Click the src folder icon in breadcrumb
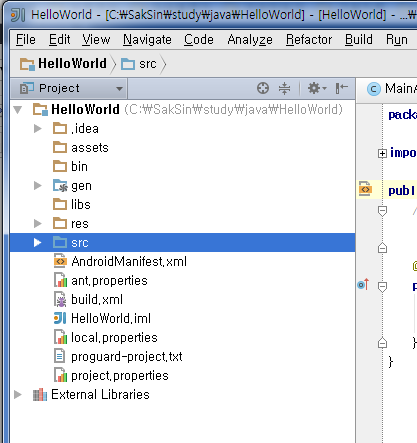Screen dimensions: 417x443 (x=128, y=64)
